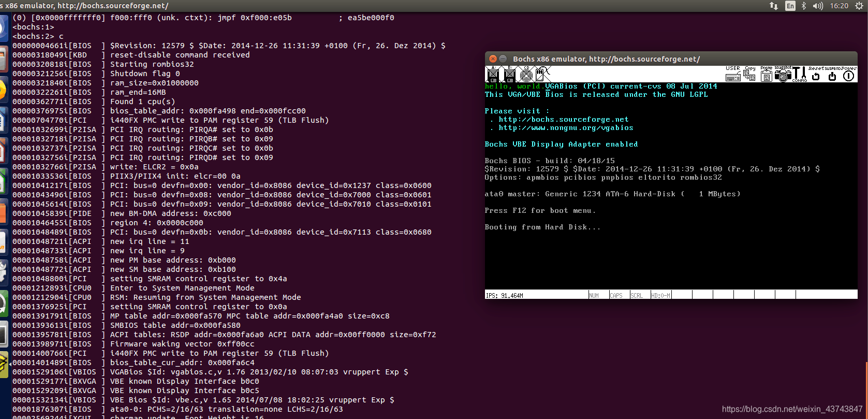Click 'Booting from Hard Disk...' text
Viewport: 868px width, 419px height.
(x=542, y=227)
